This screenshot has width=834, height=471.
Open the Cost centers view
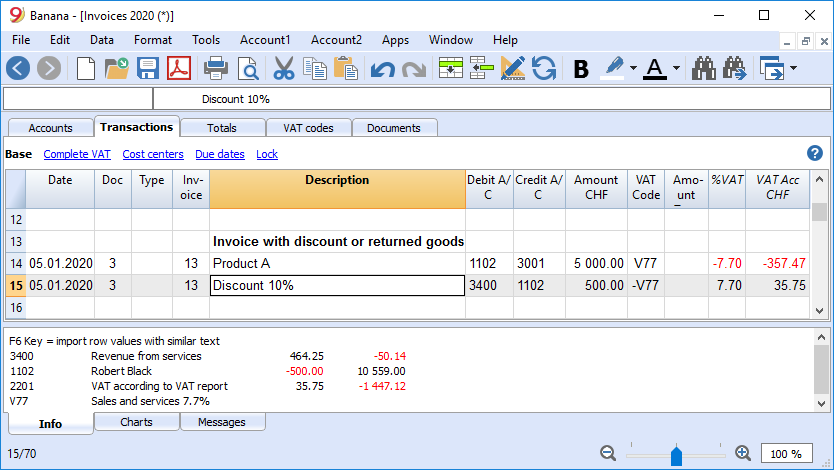click(x=153, y=154)
